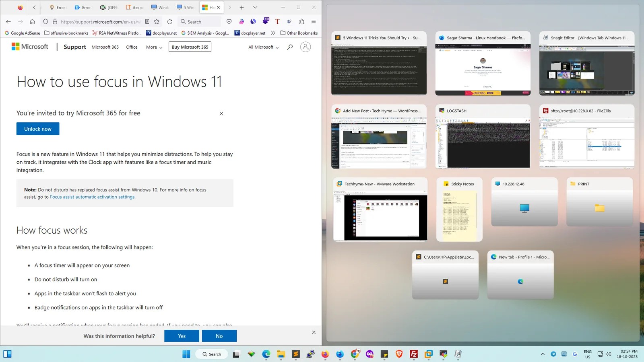This screenshot has width=644, height=362.
Task: Select the FileZilla window thumbnail
Action: 587,136
